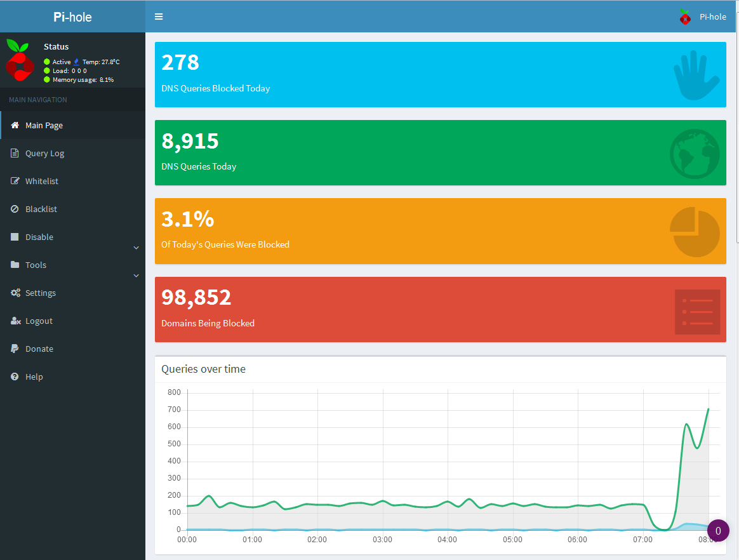Click the Donate link in sidebar

(x=39, y=349)
